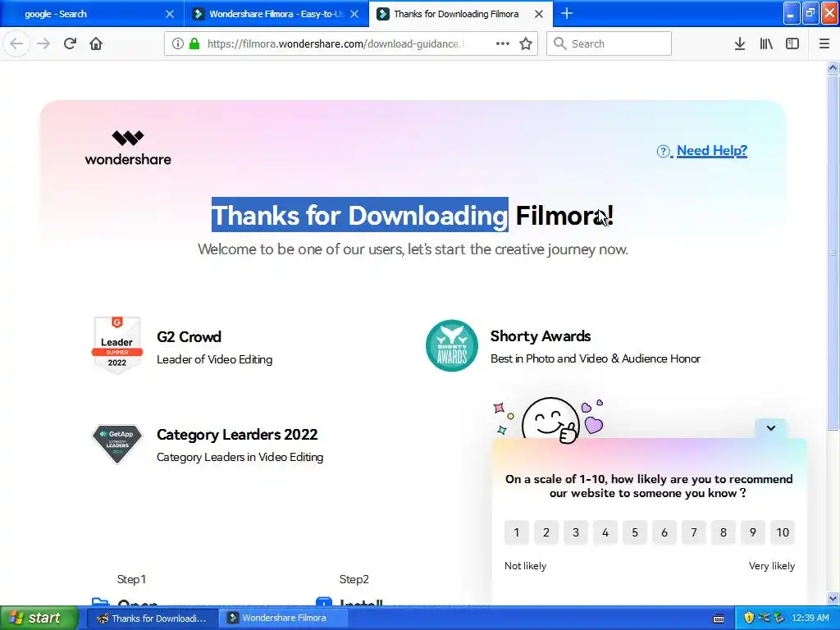Rate recommendation score 8
The height and width of the screenshot is (630, 840).
(x=724, y=532)
